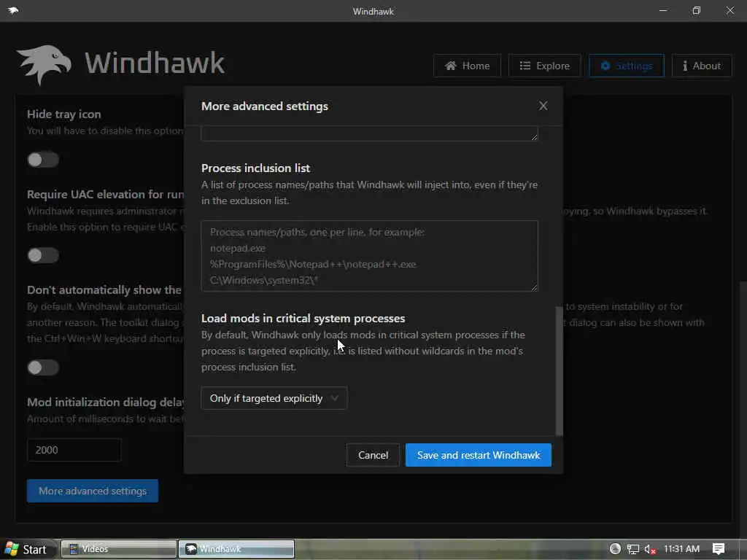Image resolution: width=747 pixels, height=560 pixels.
Task: Toggle Don't automatically show toolkit switch
Action: [43, 367]
